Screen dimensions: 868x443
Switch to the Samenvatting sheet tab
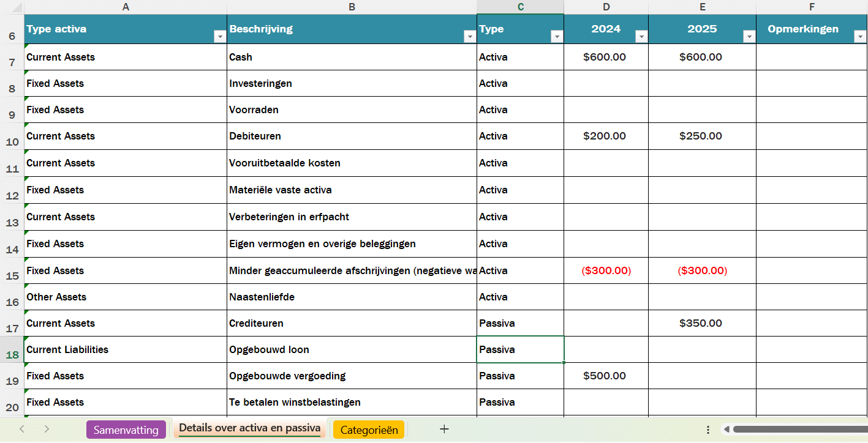click(x=126, y=430)
